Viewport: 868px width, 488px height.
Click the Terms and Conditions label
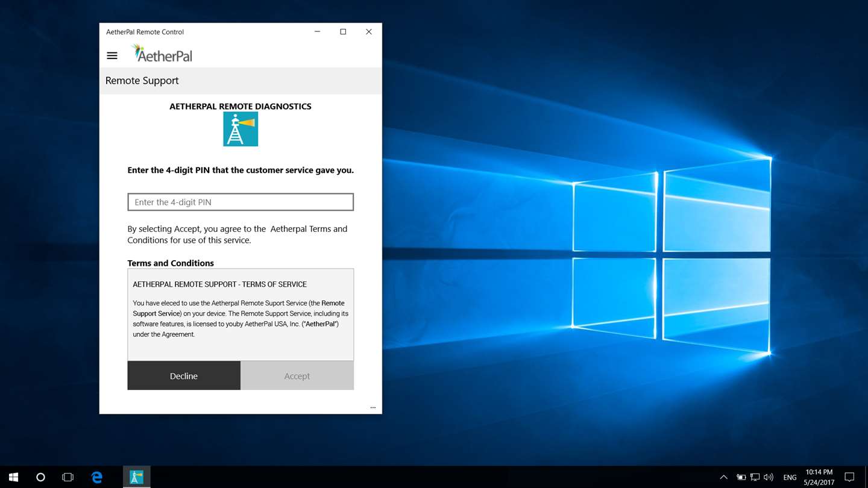pyautogui.click(x=171, y=263)
